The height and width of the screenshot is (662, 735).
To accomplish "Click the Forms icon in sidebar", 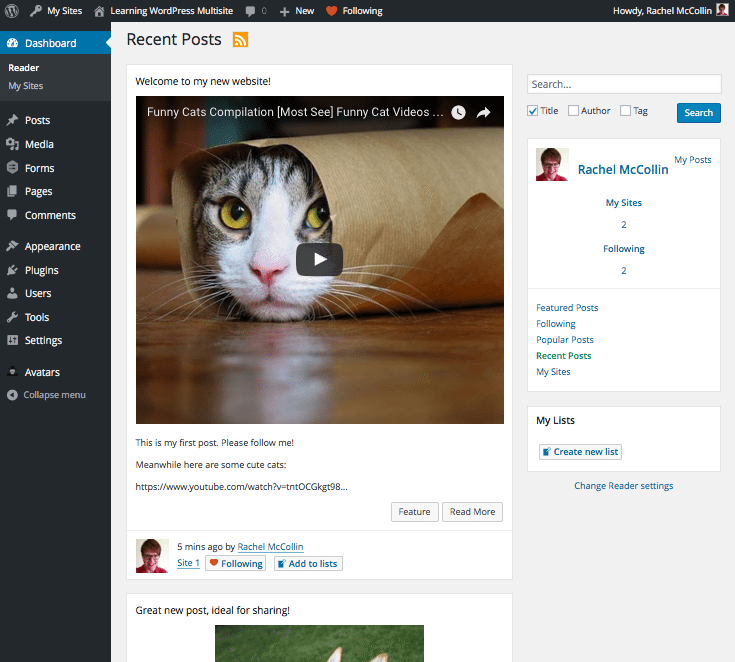I will [13, 167].
